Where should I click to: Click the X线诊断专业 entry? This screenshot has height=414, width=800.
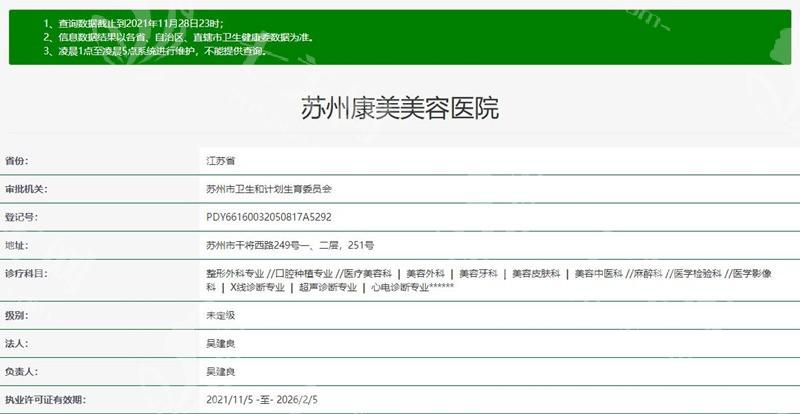[x=257, y=287]
